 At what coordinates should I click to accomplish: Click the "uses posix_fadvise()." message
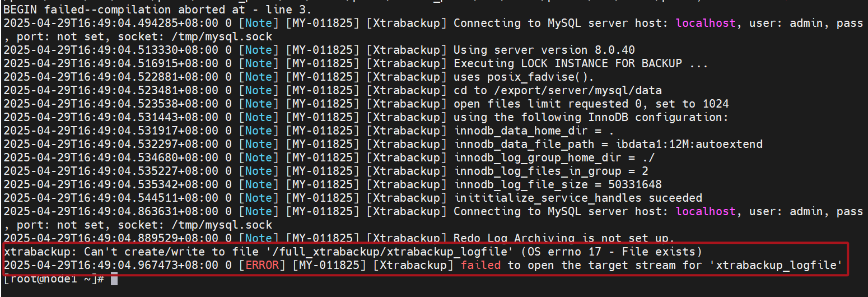tap(524, 77)
